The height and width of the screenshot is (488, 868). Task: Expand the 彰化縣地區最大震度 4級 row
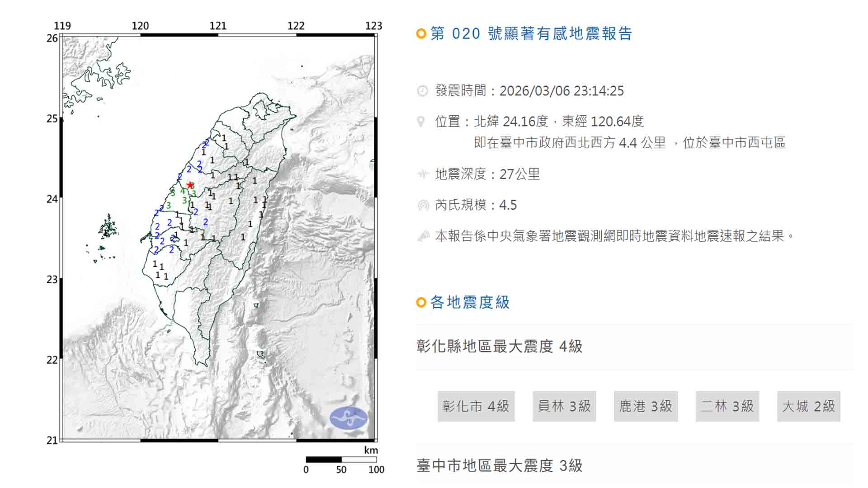[499, 347]
